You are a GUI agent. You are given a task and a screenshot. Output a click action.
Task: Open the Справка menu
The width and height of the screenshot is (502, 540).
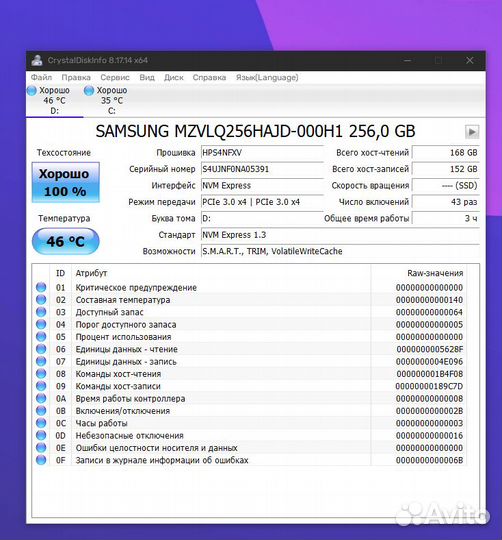click(209, 77)
